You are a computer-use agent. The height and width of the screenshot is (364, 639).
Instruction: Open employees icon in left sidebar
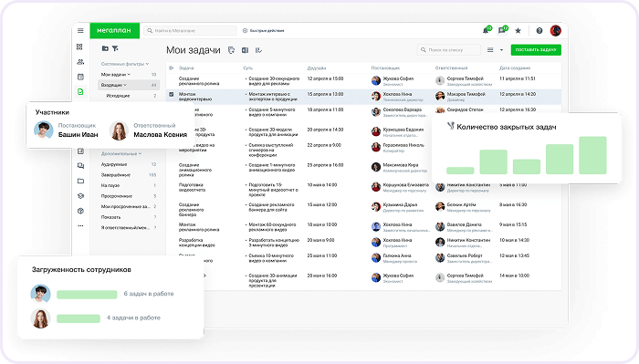tap(80, 62)
